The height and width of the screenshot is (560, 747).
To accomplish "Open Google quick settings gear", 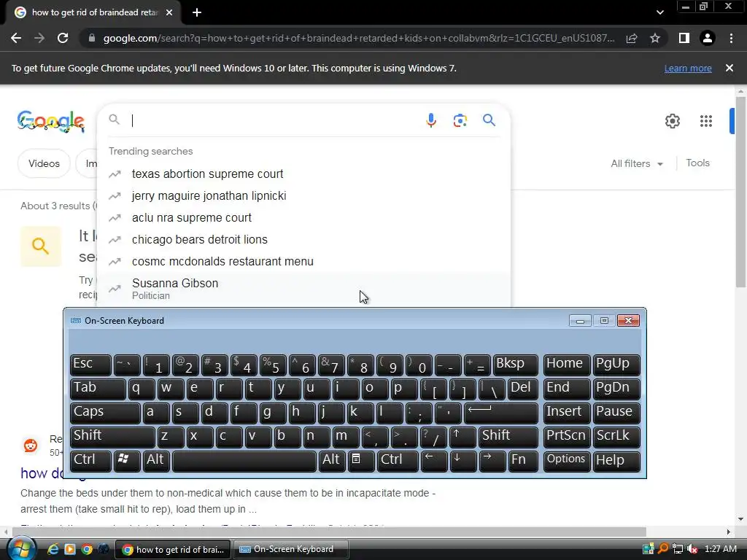I will pyautogui.click(x=672, y=121).
